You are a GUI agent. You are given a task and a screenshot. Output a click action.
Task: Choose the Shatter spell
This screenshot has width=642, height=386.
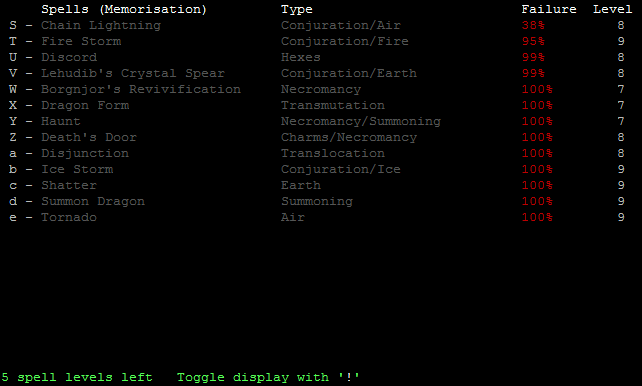pyautogui.click(x=317, y=185)
